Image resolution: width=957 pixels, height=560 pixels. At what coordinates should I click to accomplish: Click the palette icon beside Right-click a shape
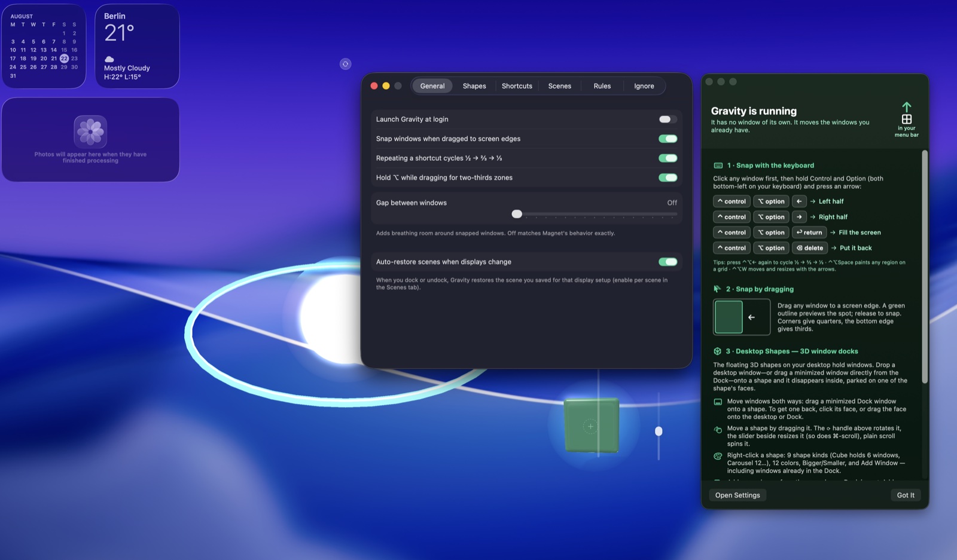click(x=718, y=456)
